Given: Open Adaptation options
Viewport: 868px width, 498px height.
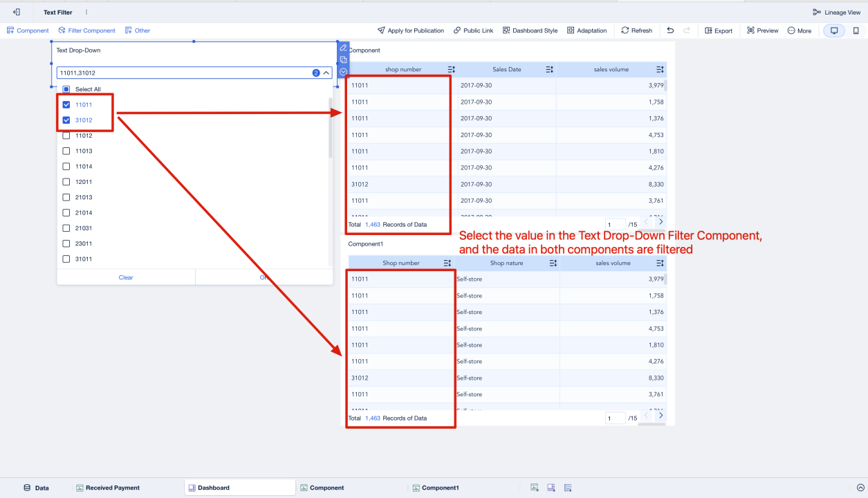Looking at the screenshot, I should [x=587, y=30].
